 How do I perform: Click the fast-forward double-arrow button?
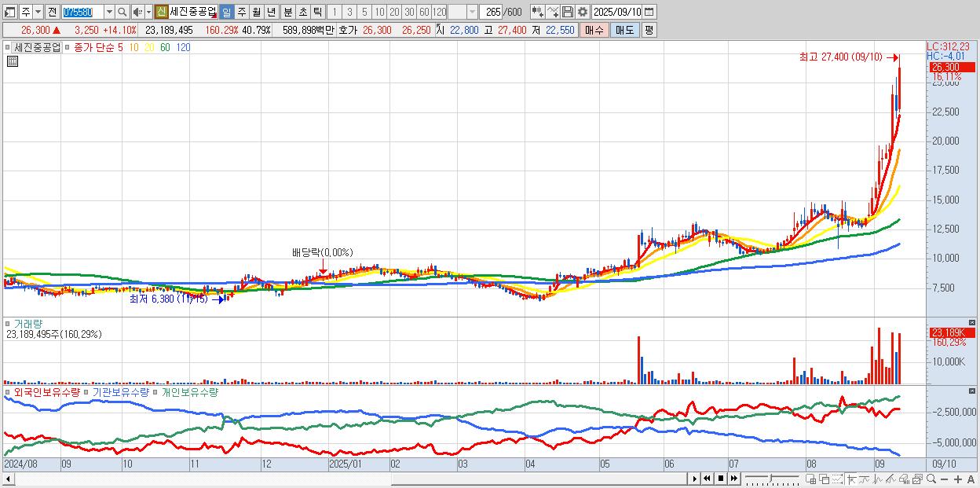pyautogui.click(x=733, y=479)
